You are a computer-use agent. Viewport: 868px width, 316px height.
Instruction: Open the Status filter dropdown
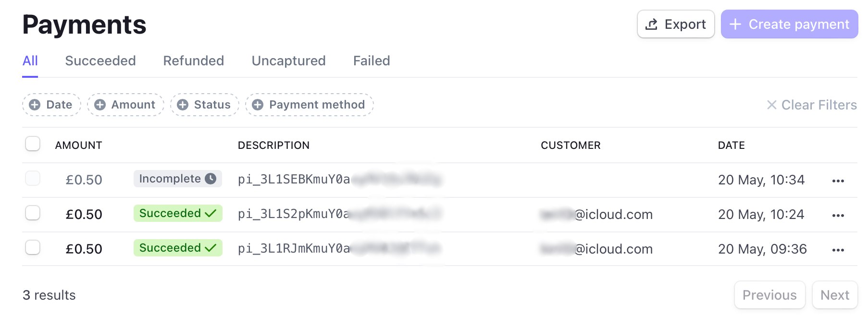click(205, 105)
